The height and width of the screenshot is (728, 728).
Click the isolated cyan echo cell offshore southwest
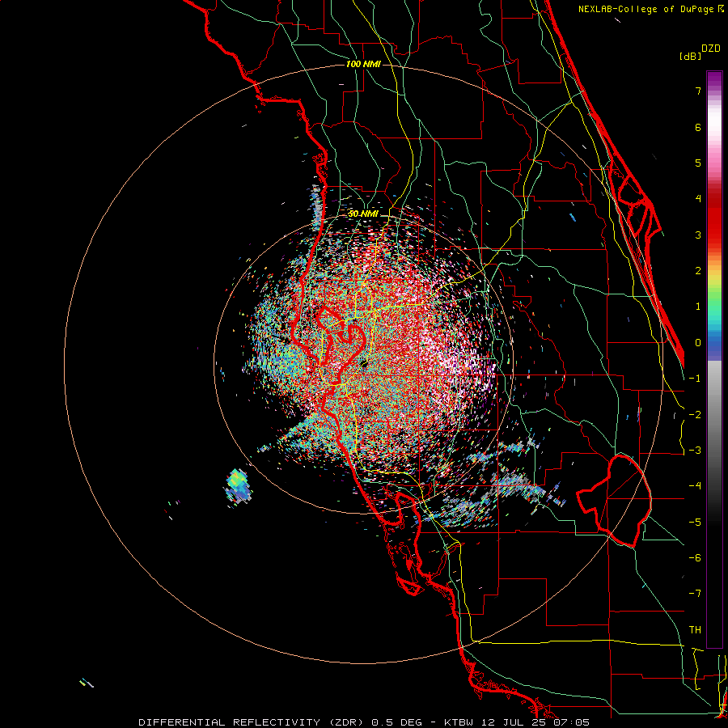point(239,486)
